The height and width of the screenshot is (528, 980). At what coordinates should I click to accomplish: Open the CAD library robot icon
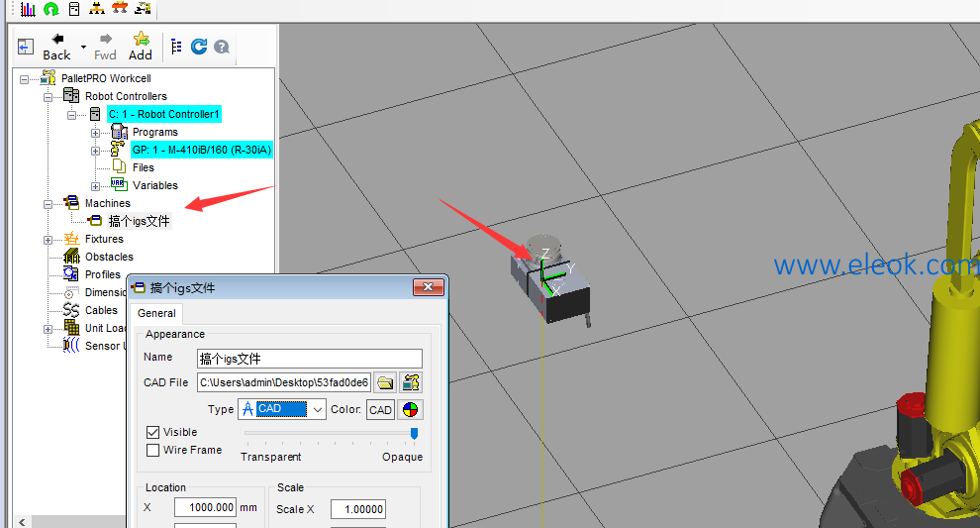point(411,382)
